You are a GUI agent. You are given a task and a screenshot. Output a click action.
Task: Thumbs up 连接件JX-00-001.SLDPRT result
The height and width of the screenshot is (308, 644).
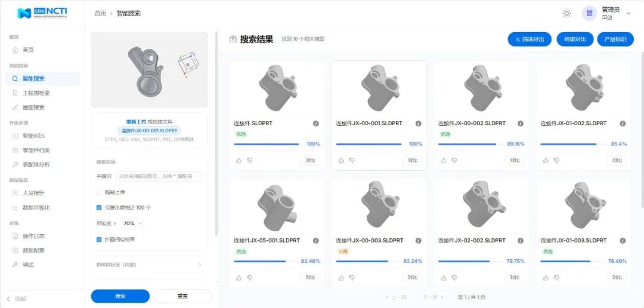tap(341, 160)
